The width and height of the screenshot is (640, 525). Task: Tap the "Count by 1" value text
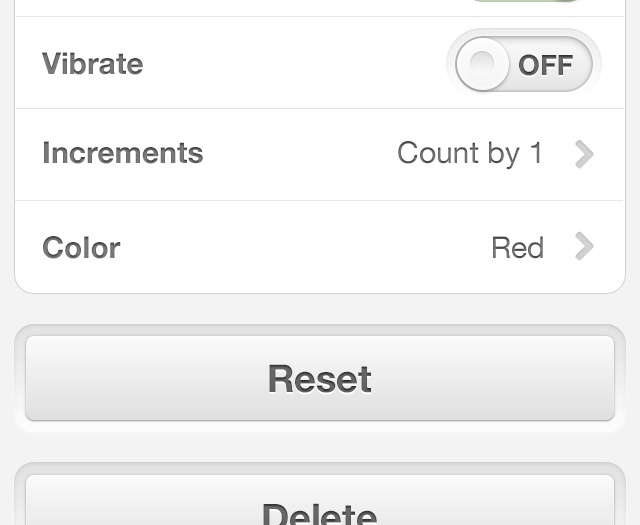[470, 154]
